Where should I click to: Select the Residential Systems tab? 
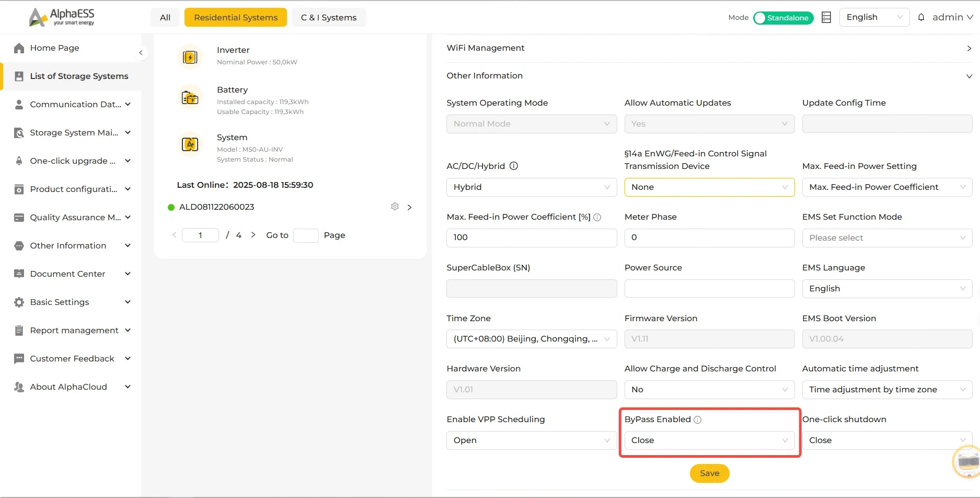tap(236, 17)
